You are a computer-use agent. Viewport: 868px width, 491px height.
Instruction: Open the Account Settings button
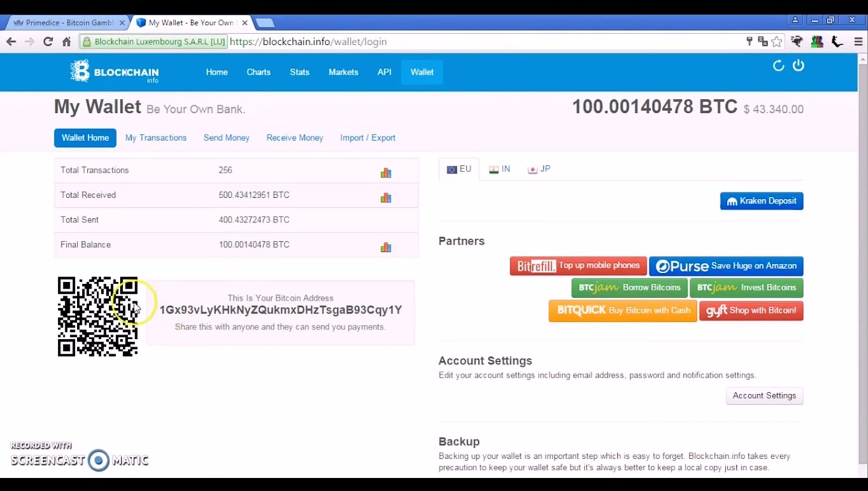click(x=764, y=396)
